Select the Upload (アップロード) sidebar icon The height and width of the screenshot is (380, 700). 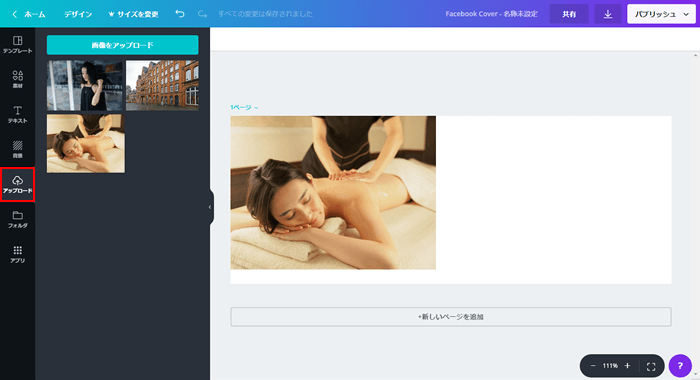[17, 184]
